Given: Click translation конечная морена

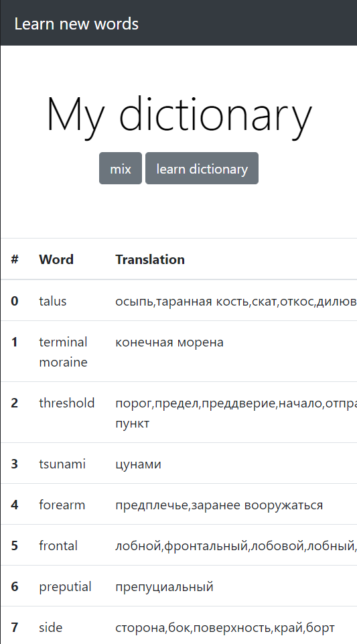Looking at the screenshot, I should point(169,342).
